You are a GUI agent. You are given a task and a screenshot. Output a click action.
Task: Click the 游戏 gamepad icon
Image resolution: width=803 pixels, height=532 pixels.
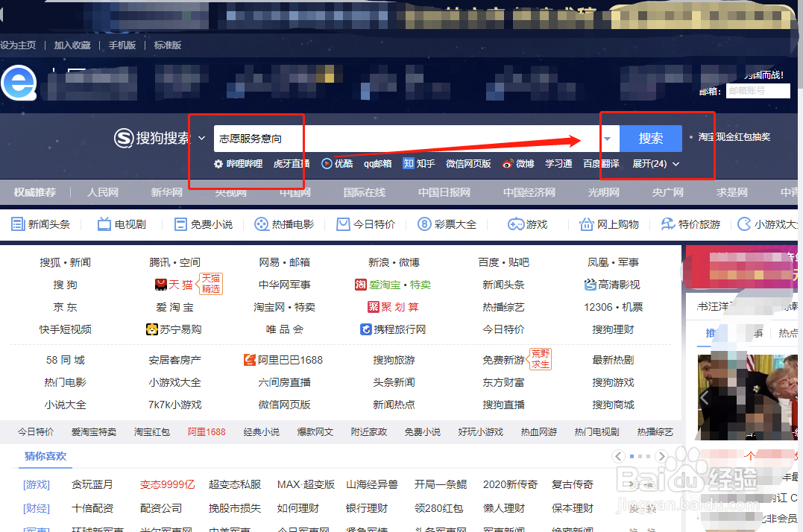click(515, 224)
